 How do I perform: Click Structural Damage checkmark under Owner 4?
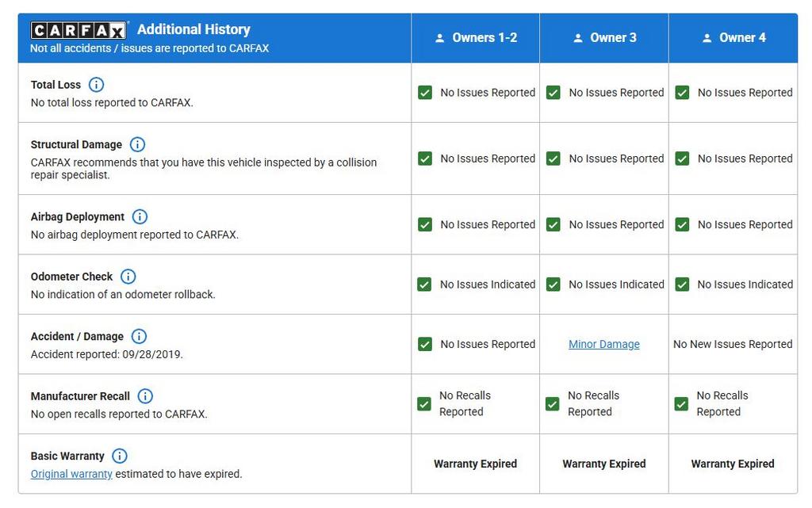[x=683, y=159]
